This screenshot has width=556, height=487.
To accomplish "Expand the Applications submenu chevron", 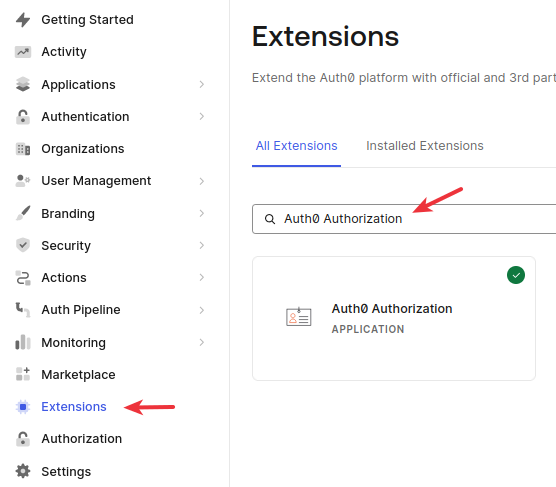I will point(201,84).
